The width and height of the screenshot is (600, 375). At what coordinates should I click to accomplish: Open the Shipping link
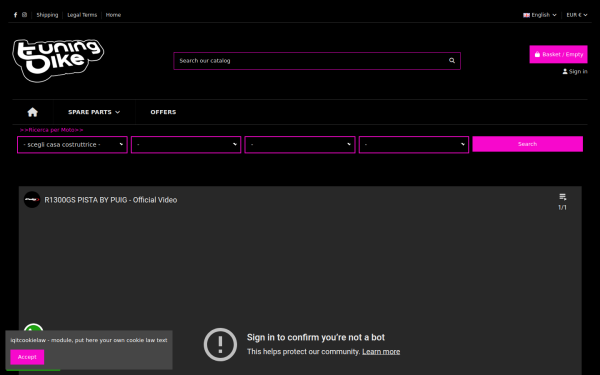pyautogui.click(x=47, y=15)
